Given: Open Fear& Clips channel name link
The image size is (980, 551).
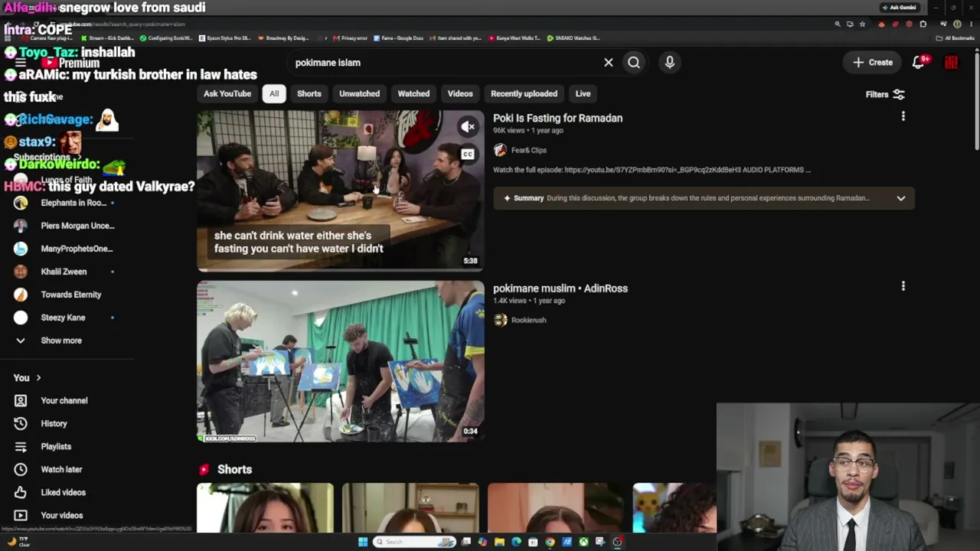Looking at the screenshot, I should click(x=529, y=150).
